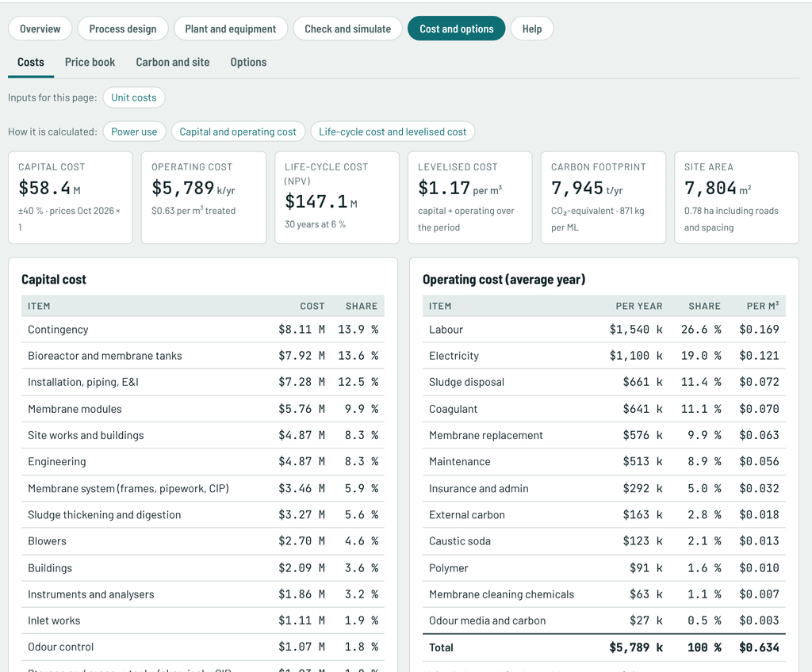Click Site works and buildings row
This screenshot has height=672, width=812.
203,435
